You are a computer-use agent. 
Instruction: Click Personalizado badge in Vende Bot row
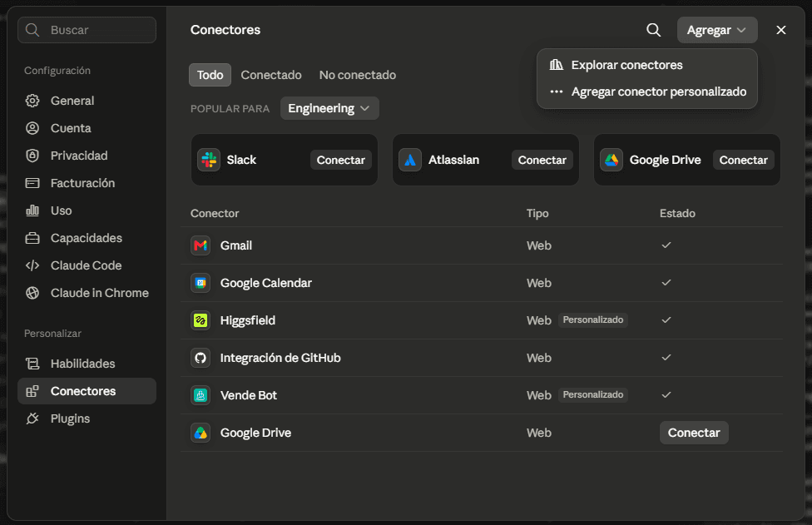point(593,394)
